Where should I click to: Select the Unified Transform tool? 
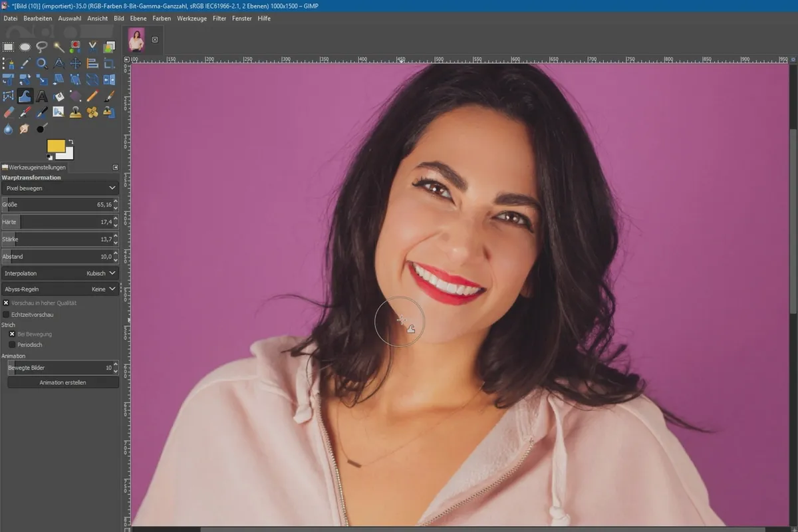(x=8, y=80)
